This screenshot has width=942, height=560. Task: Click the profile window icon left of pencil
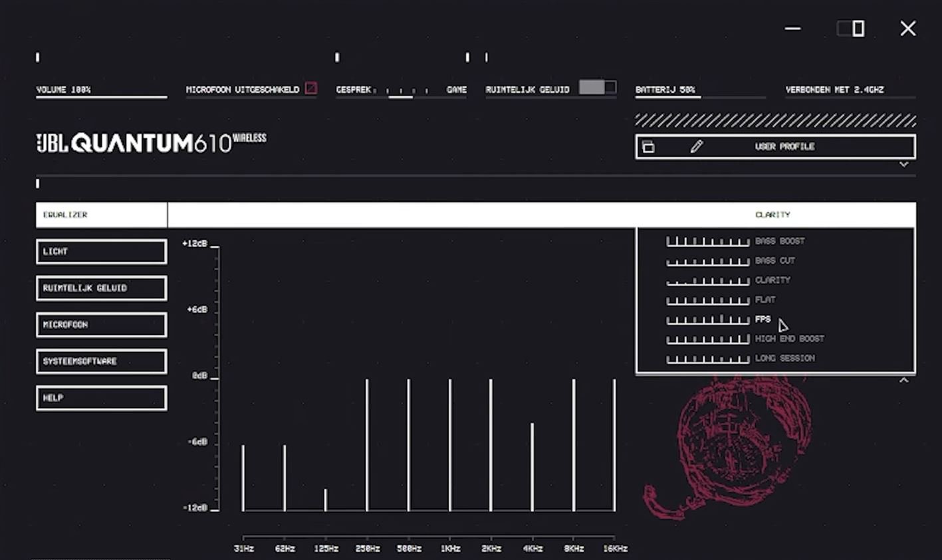648,147
